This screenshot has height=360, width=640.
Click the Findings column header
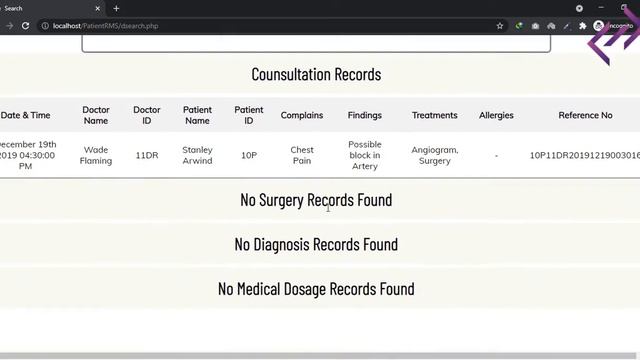364,115
